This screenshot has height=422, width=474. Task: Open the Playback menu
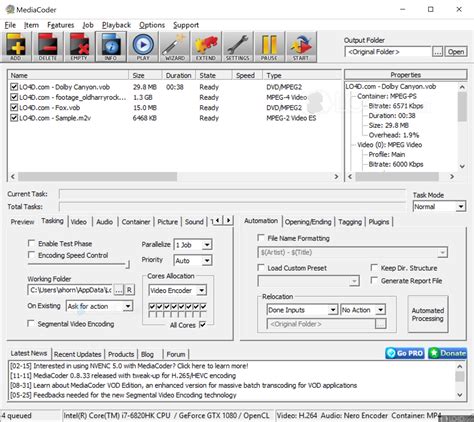pyautogui.click(x=116, y=25)
